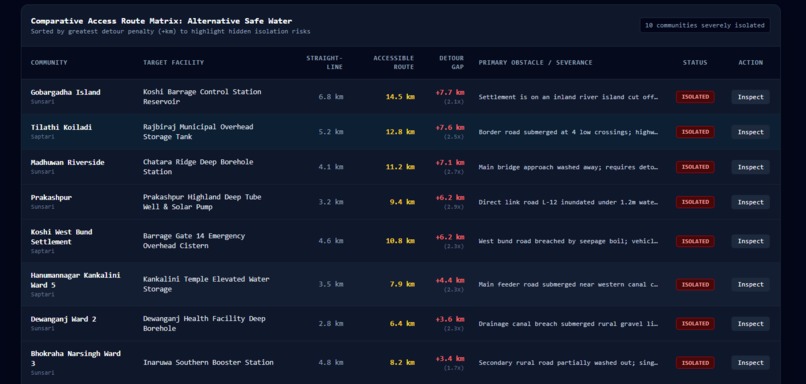Image resolution: width=806 pixels, height=384 pixels.
Task: Click 'Settlement is on an inland river island' obstacle
Action: tap(568, 97)
